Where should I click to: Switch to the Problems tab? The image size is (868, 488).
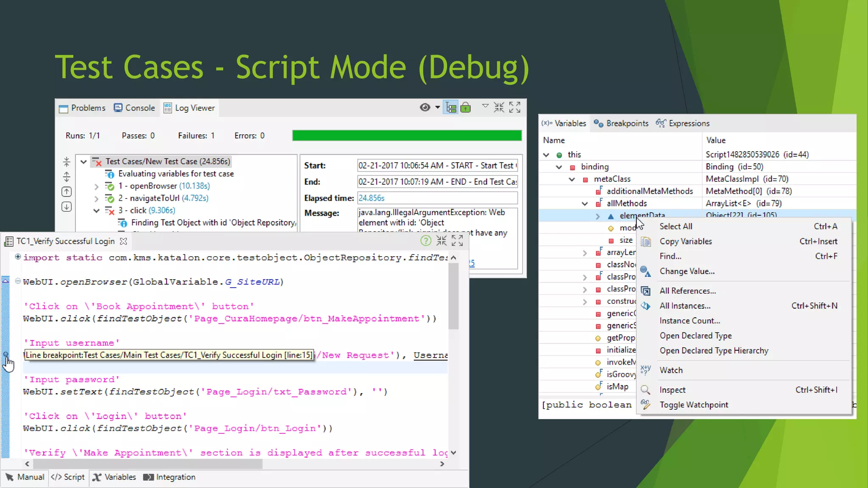click(82, 108)
